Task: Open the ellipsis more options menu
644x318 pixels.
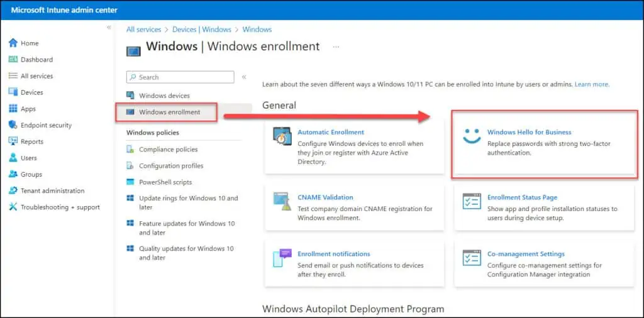Action: click(x=336, y=47)
